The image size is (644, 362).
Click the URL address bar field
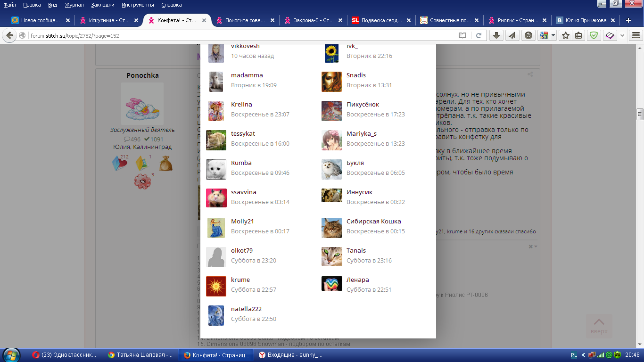[236, 35]
